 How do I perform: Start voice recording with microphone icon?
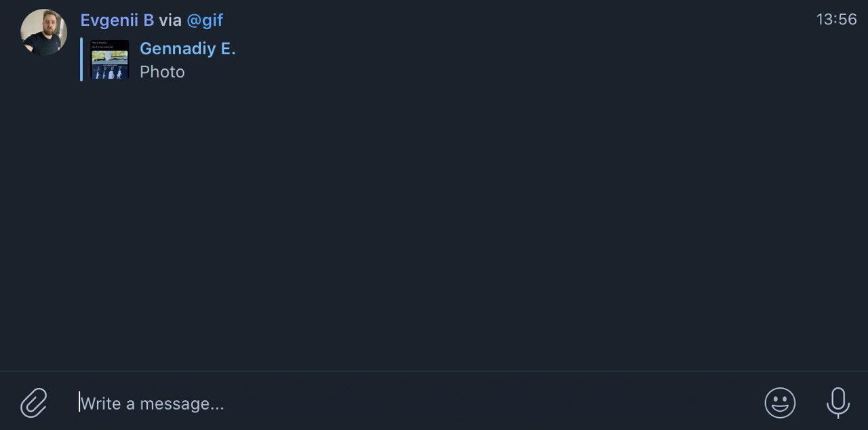click(838, 403)
